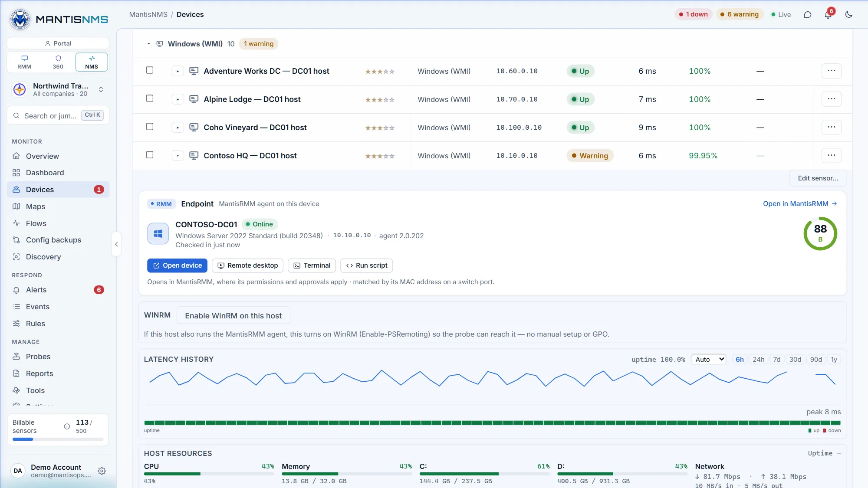Open the Northwind company switcher
868x488 pixels.
click(58, 90)
